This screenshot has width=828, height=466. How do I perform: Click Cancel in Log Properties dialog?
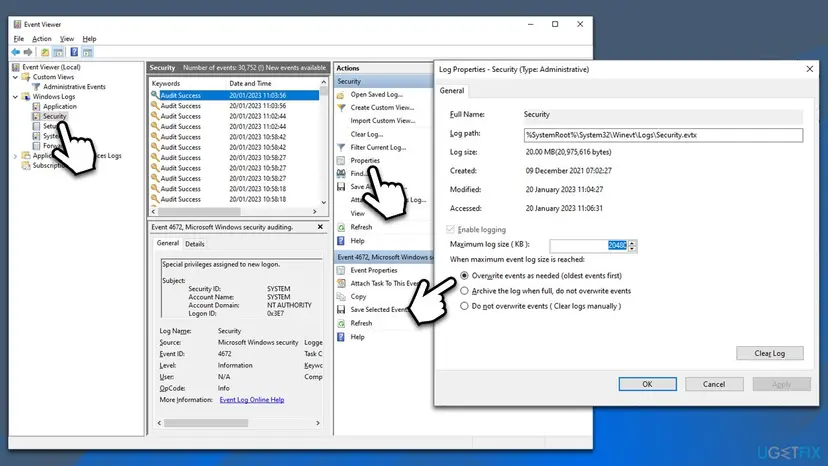tap(714, 384)
